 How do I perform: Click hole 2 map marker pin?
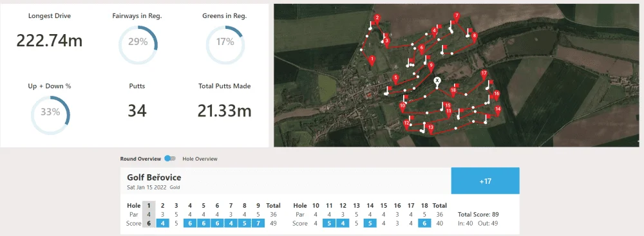[x=377, y=19]
